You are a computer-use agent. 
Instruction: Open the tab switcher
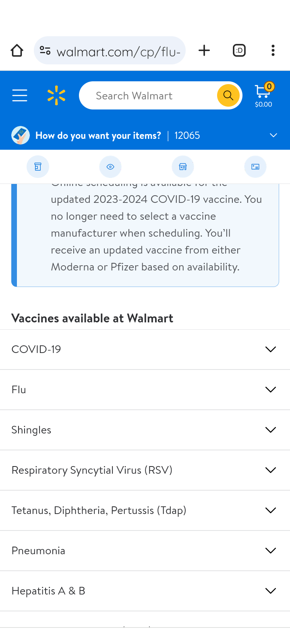coord(239,51)
